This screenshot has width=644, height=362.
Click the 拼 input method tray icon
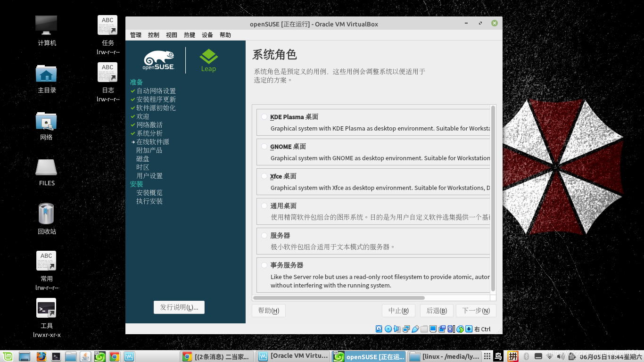click(512, 356)
